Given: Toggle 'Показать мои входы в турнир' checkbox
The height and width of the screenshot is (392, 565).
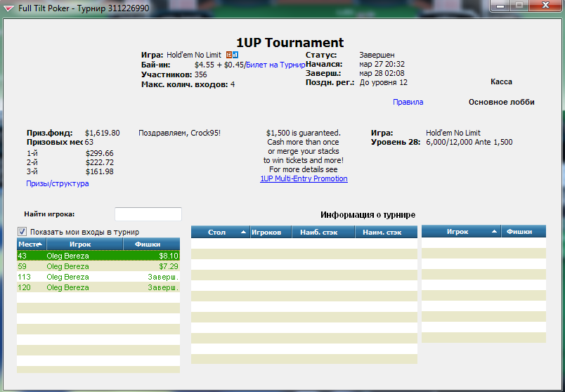Looking at the screenshot, I should [22, 232].
